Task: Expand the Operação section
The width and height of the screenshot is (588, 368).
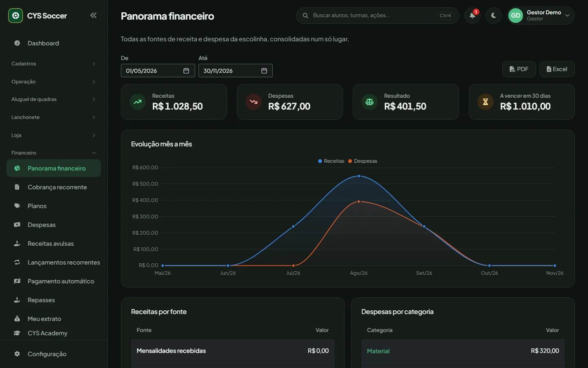Action: tap(53, 82)
